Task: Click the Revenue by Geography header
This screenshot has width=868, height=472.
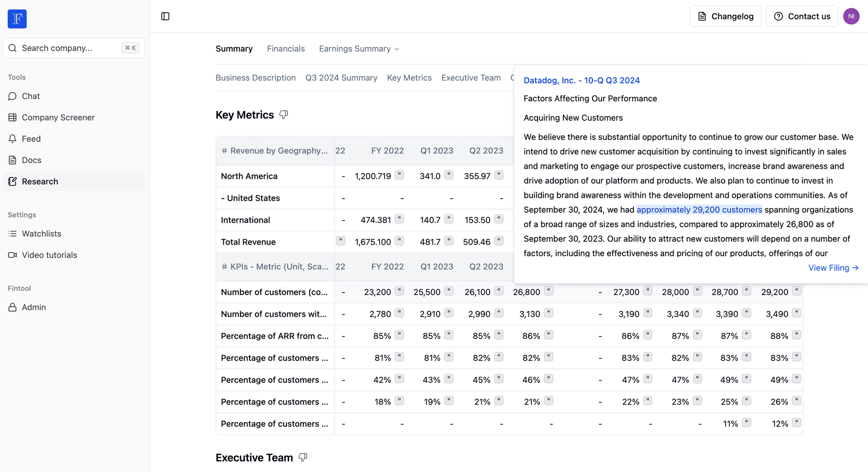Action: [275, 151]
